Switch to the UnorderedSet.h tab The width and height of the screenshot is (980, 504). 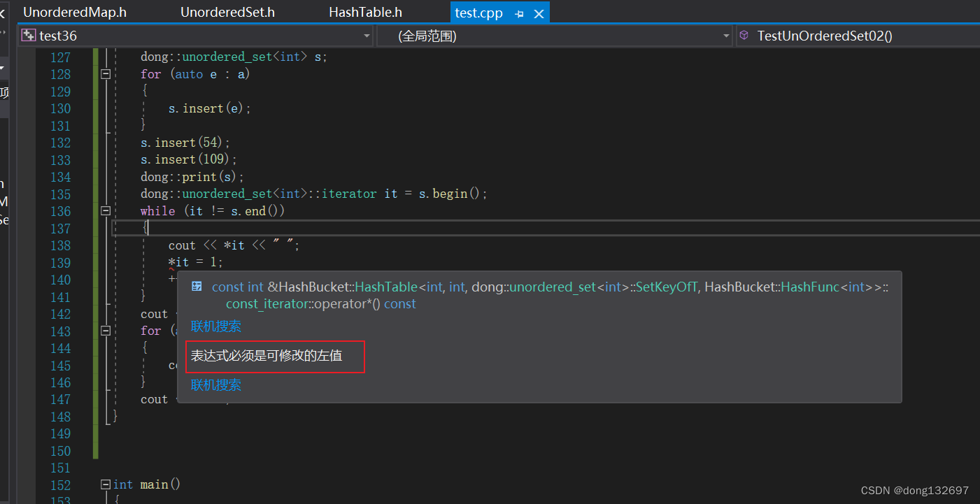[x=227, y=13]
